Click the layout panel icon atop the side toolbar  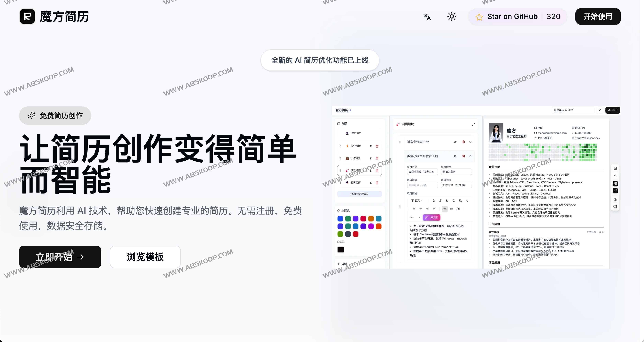coord(615,168)
